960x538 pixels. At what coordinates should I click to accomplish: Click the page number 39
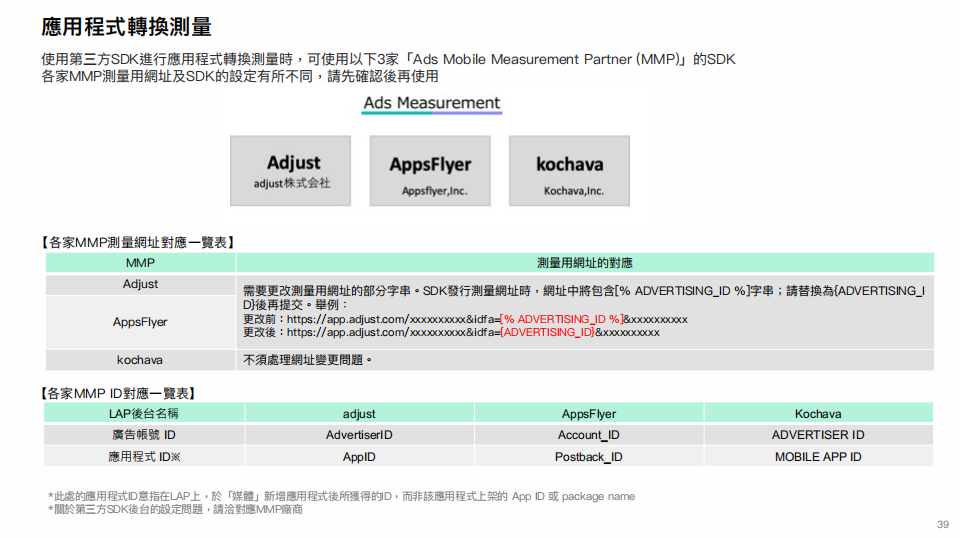[942, 525]
